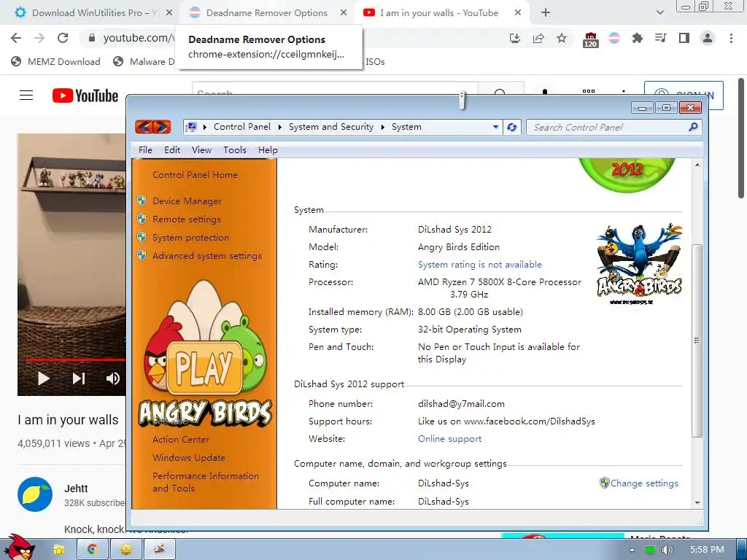Image resolution: width=747 pixels, height=560 pixels.
Task: Click the Chrome back arrow
Action: click(x=16, y=38)
